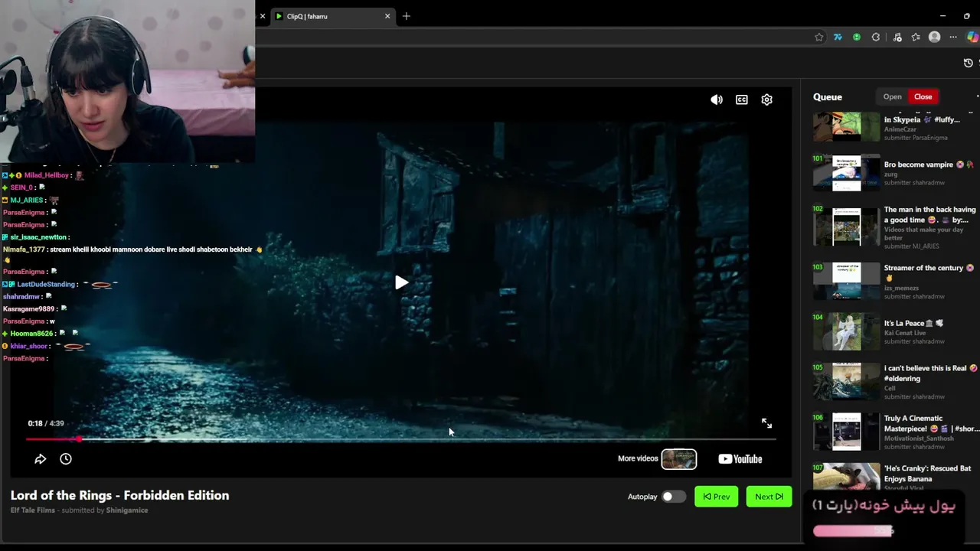Set queue to Close
The image size is (980, 551).
tap(923, 96)
